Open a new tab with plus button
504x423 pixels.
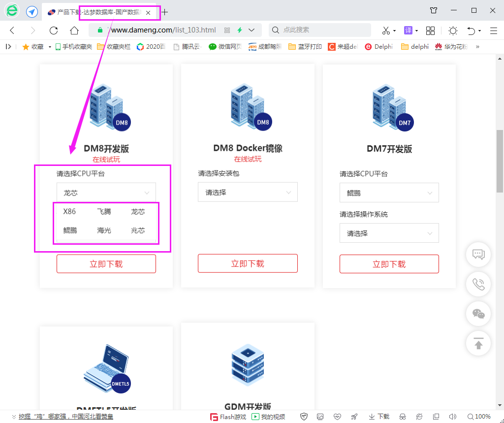(x=164, y=12)
